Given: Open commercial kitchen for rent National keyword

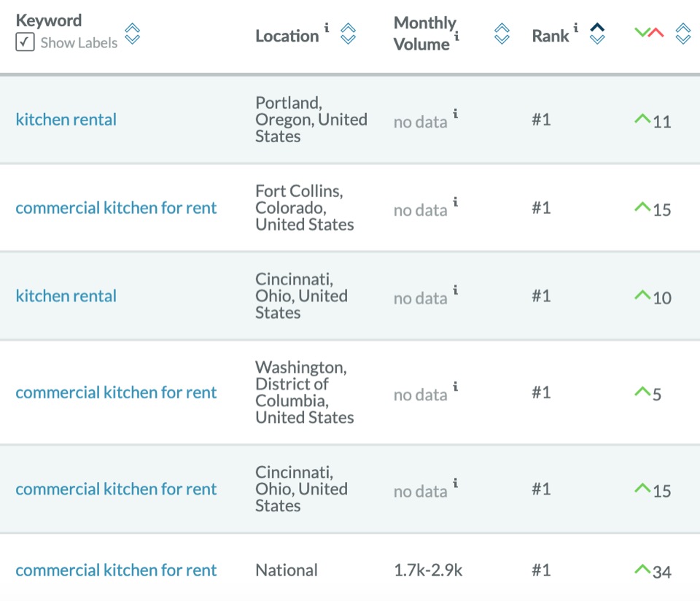Looking at the screenshot, I should 116,570.
